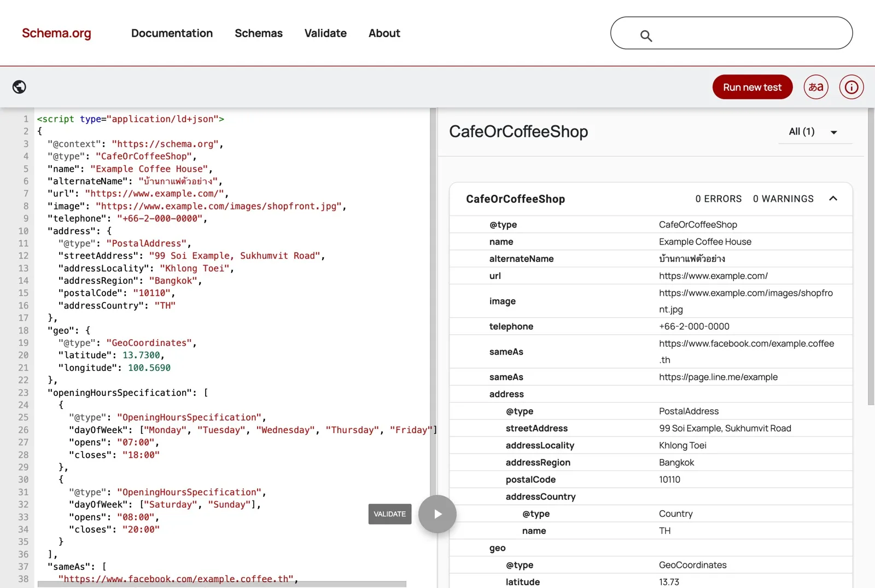
Task: Click the 0 ERRORS label
Action: click(x=719, y=199)
